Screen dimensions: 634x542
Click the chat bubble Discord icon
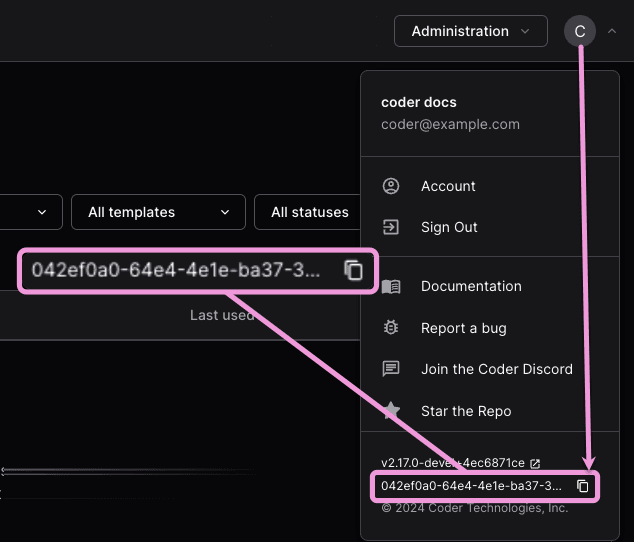391,369
